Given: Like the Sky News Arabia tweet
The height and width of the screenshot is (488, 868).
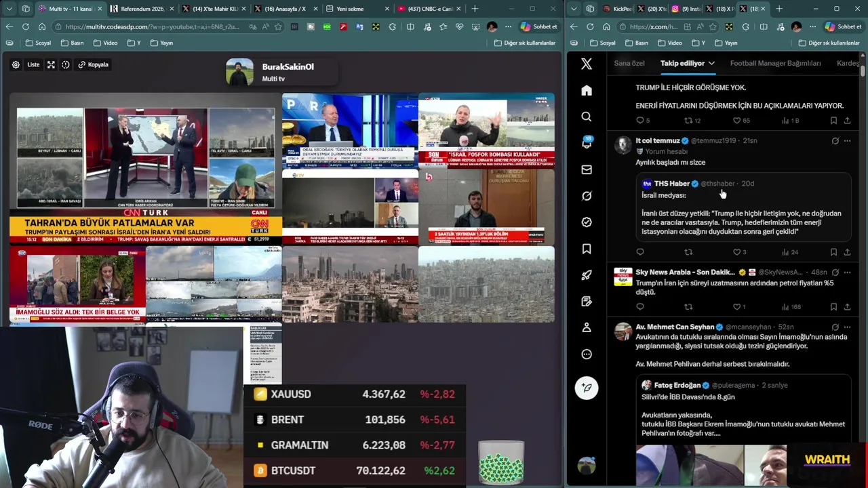Looking at the screenshot, I should coord(736,307).
